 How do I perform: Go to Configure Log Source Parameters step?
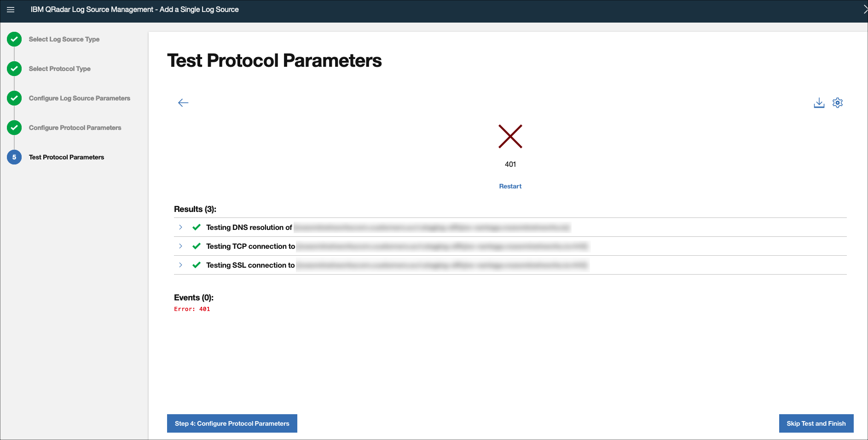point(80,98)
